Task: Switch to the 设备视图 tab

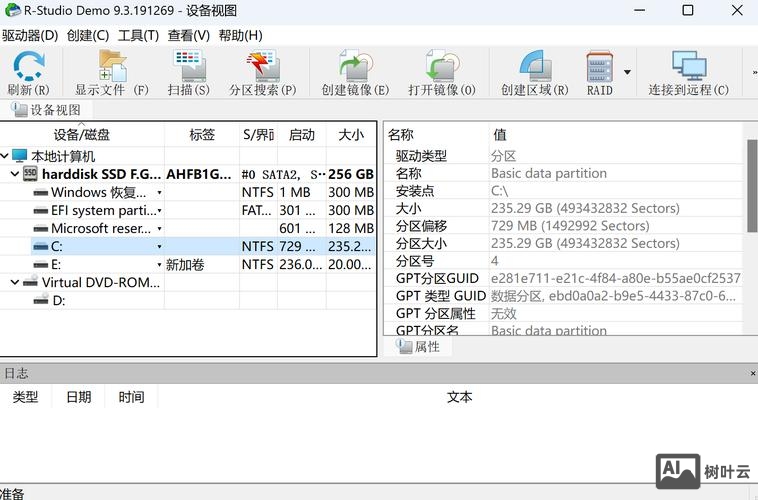Action: (46, 110)
